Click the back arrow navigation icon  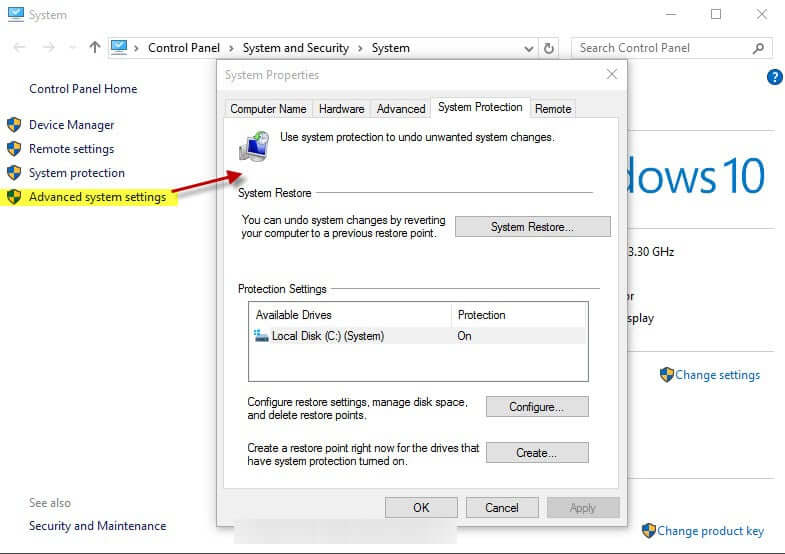pyautogui.click(x=20, y=48)
